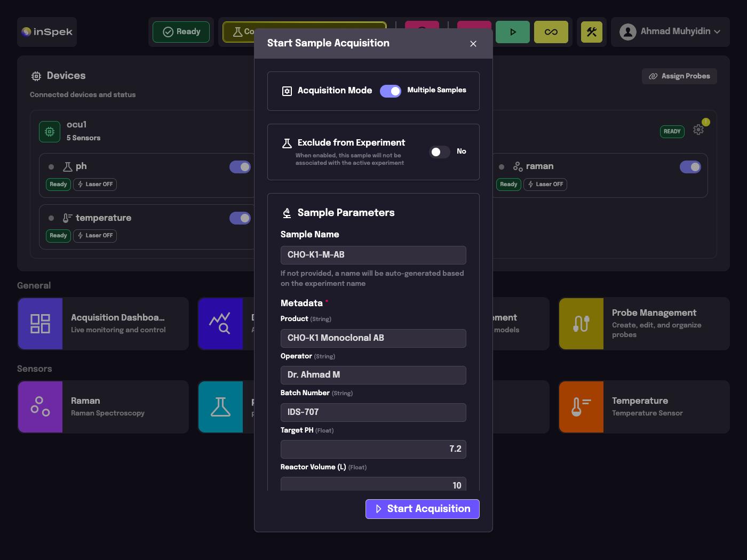Click the '5 Sensors' text under ocu1
The image size is (747, 560).
point(83,138)
